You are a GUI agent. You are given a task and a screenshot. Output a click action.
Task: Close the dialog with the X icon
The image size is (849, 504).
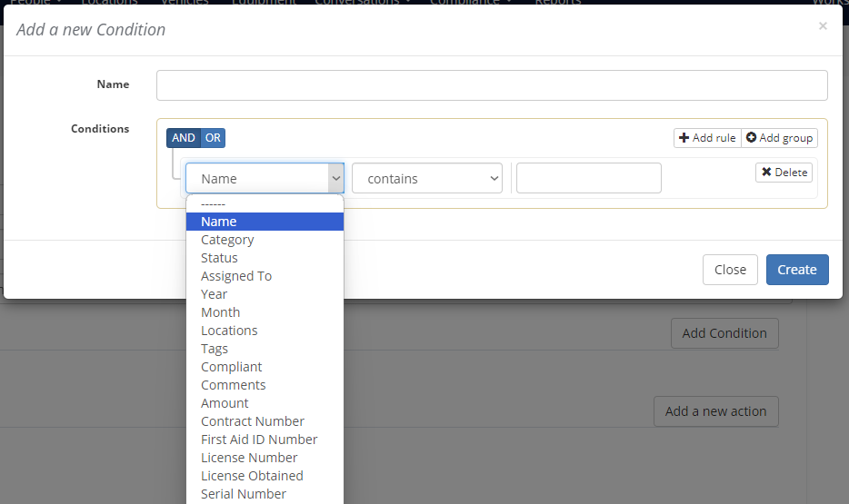[823, 26]
